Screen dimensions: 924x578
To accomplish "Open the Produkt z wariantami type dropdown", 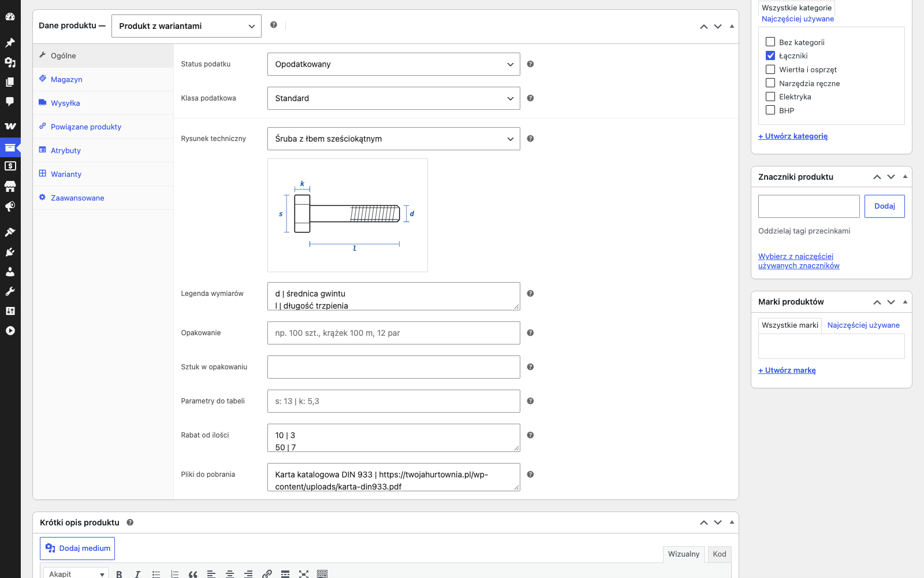I will pos(187,26).
